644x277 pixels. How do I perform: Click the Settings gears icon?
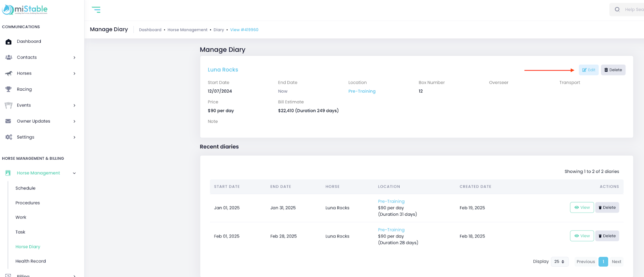click(8, 137)
